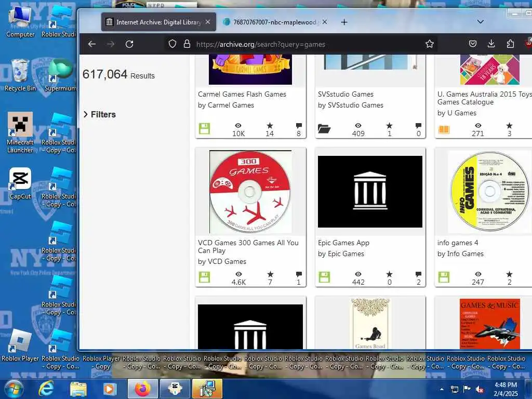Click floppy icon on Epic Games App card
The width and height of the screenshot is (532, 399).
[324, 277]
